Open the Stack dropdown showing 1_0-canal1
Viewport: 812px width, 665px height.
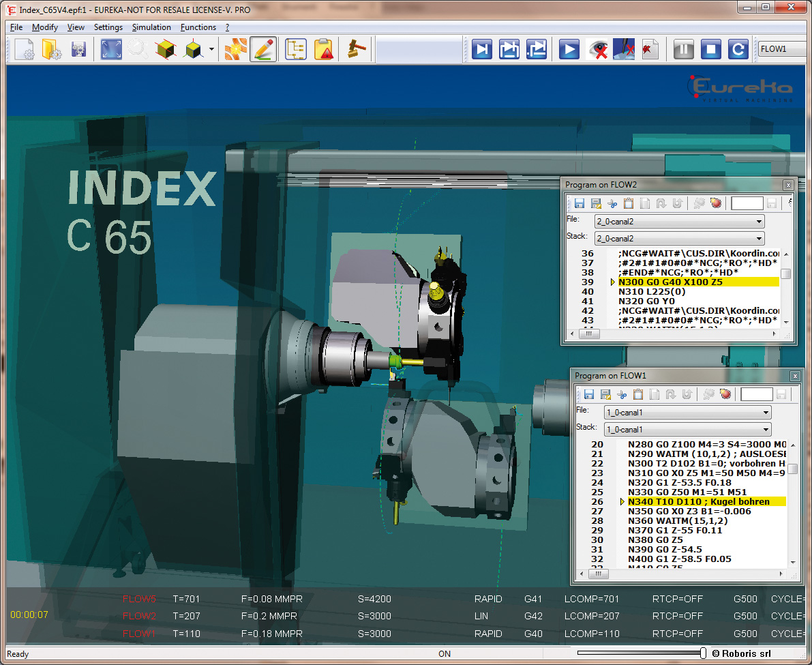click(688, 430)
